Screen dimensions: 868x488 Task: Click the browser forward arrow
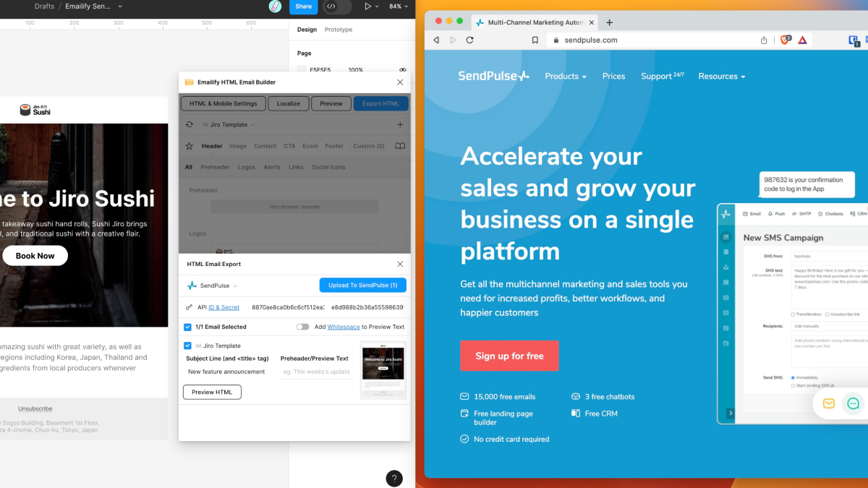453,40
